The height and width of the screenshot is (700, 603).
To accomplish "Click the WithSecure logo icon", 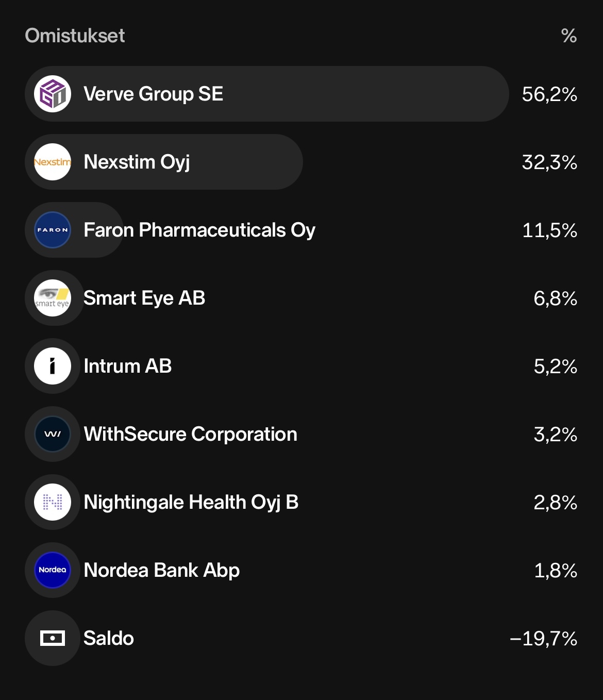I will (x=53, y=434).
